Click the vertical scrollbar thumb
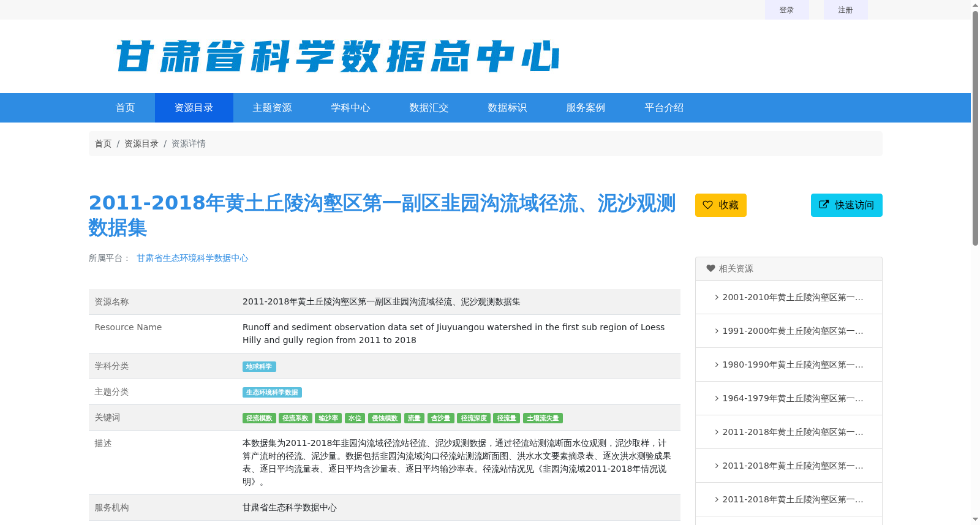This screenshot has width=980, height=525. click(975, 128)
